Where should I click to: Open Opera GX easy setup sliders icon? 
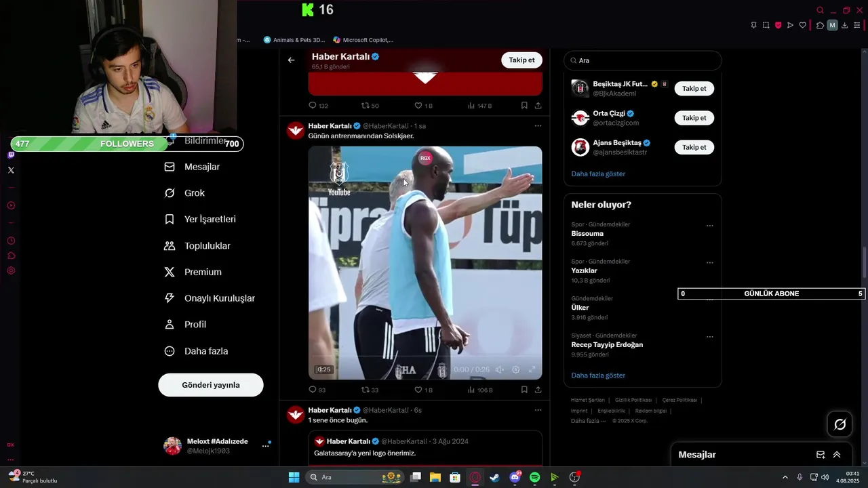(857, 25)
